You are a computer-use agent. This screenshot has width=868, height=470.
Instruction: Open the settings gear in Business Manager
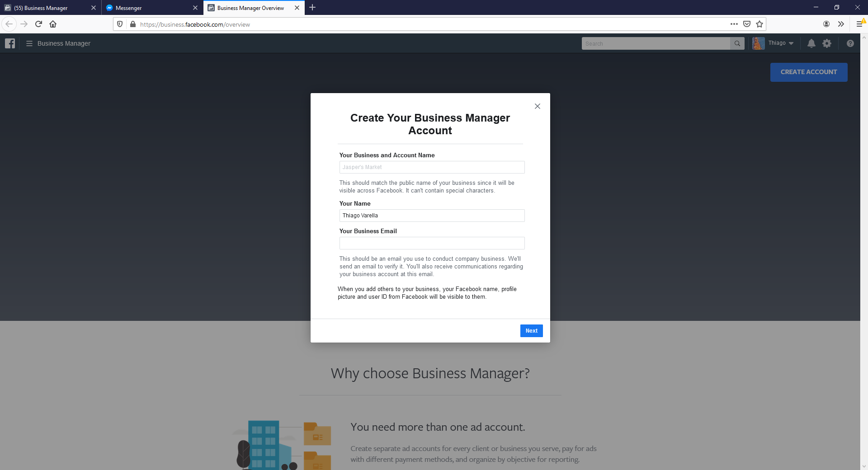[x=827, y=43]
